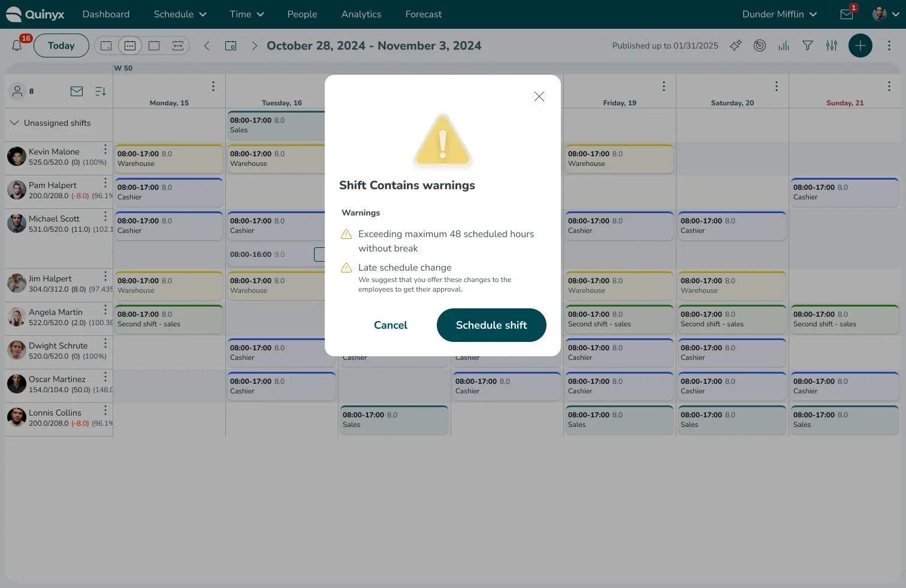
Task: Open Kevin Malone's row options menu
Action: pos(105,149)
